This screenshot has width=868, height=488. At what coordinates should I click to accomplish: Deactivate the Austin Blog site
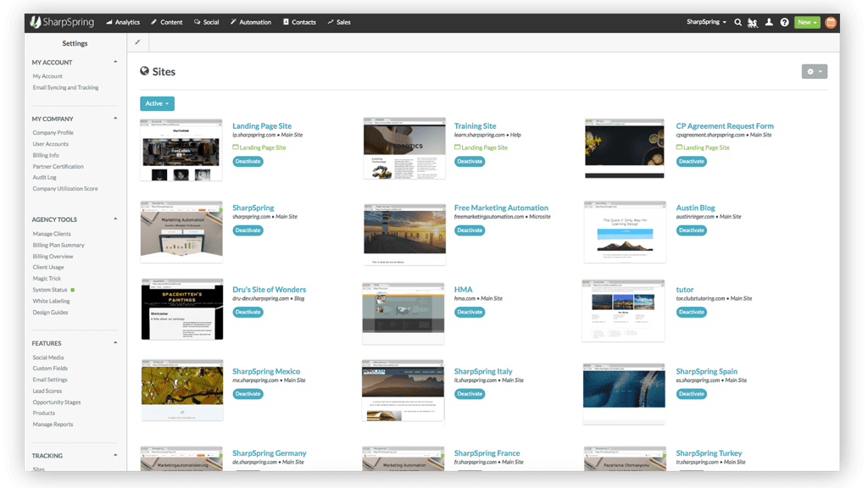pyautogui.click(x=692, y=230)
